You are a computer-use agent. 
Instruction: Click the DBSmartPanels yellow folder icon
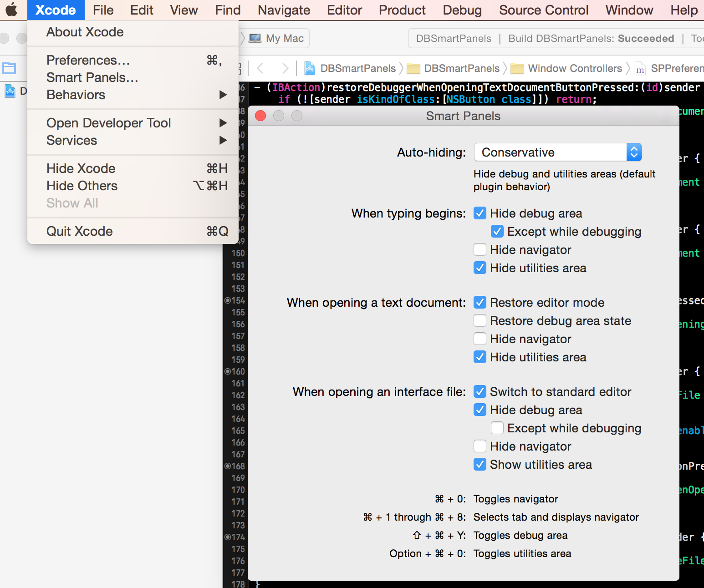pyautogui.click(x=413, y=69)
